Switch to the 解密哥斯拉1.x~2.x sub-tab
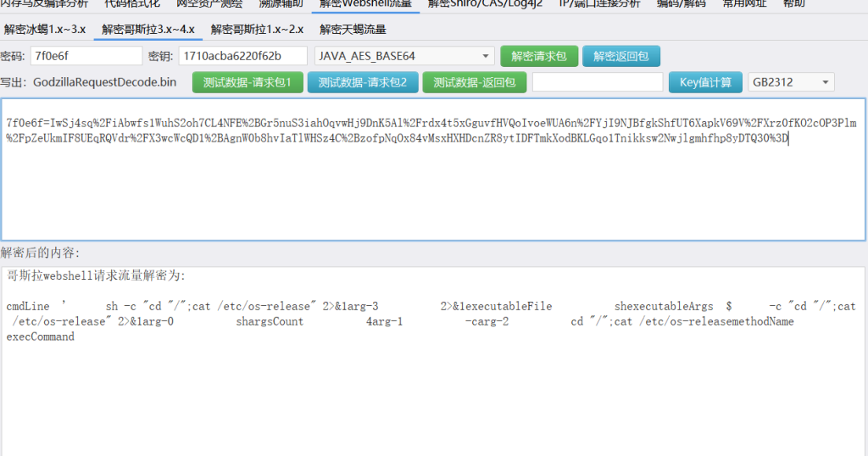The height and width of the screenshot is (456, 868). click(x=257, y=30)
